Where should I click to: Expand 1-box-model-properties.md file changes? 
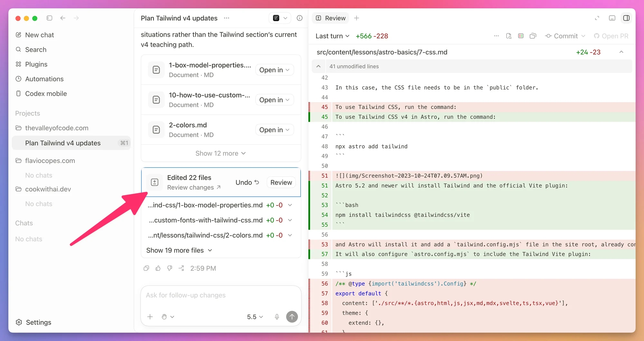coord(290,205)
